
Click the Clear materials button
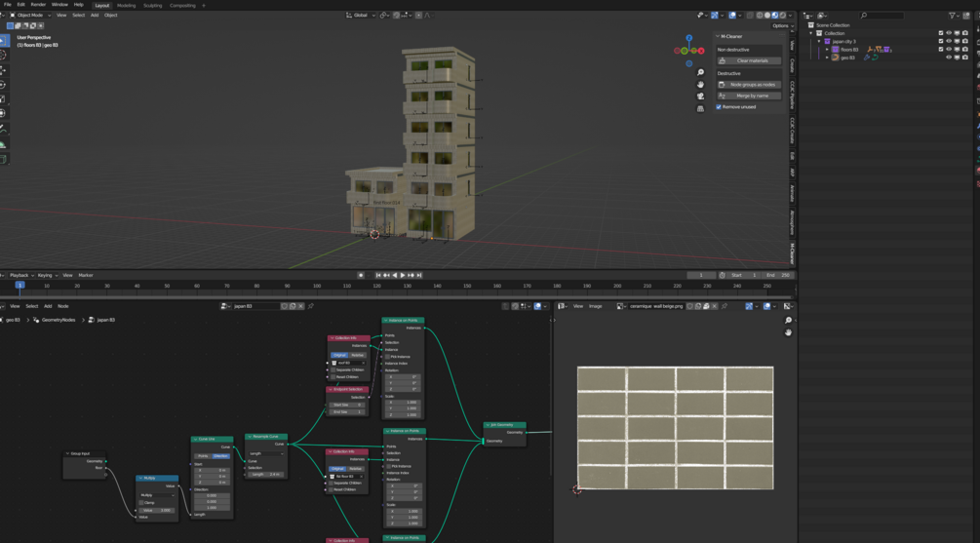[751, 60]
